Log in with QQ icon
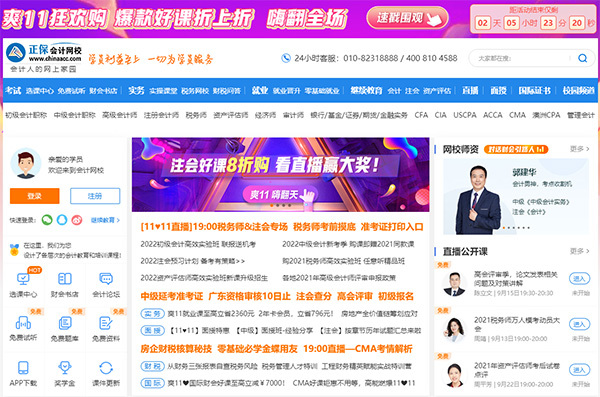This screenshot has height=397, width=600. point(62,220)
